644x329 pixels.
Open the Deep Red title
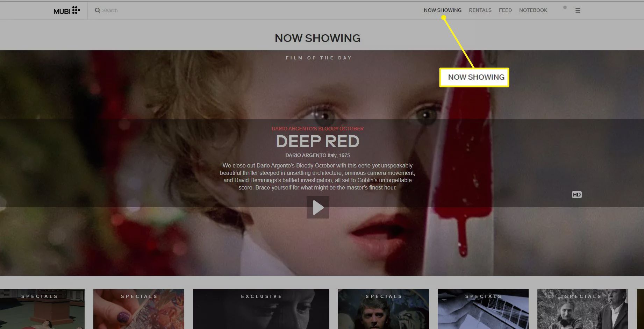coord(318,142)
